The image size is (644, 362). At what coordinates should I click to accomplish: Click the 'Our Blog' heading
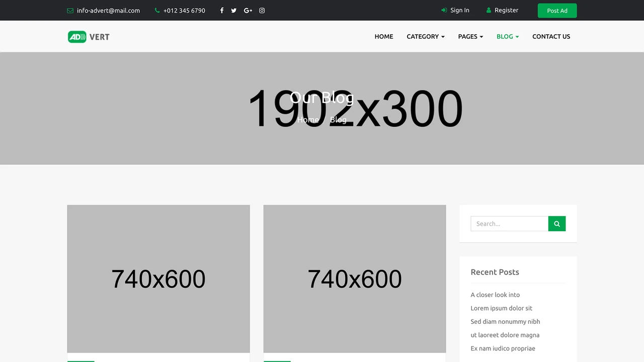click(322, 97)
